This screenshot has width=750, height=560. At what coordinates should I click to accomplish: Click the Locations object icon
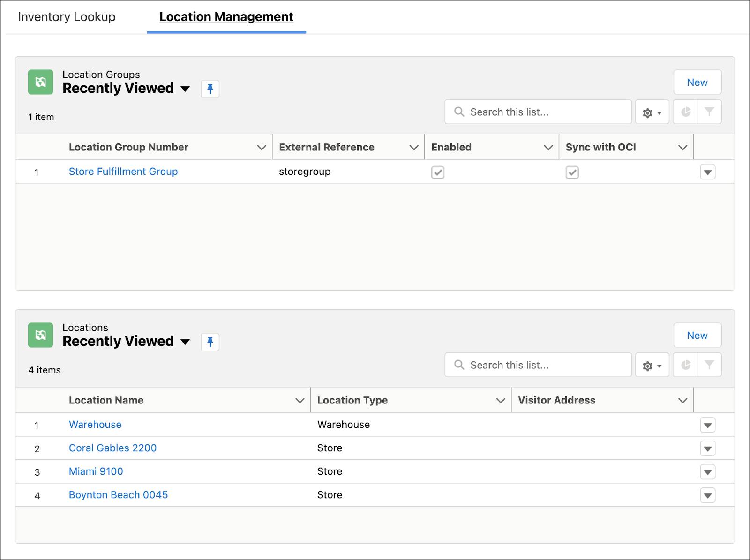coord(41,335)
